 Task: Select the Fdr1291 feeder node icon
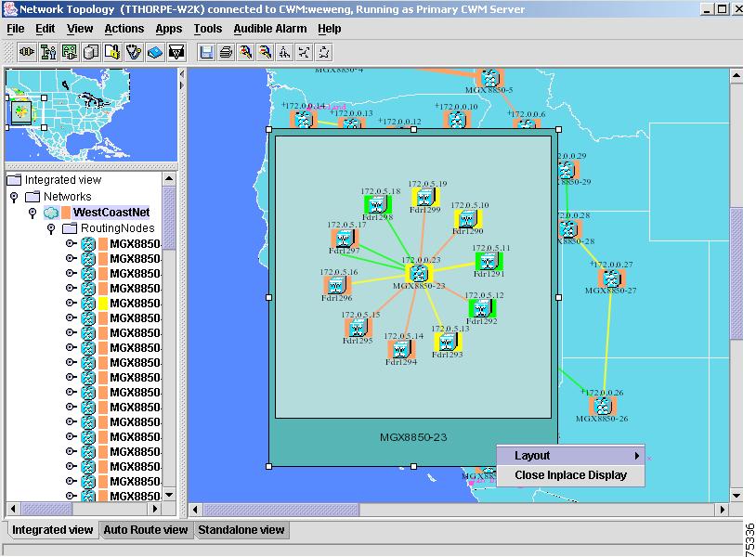(489, 262)
